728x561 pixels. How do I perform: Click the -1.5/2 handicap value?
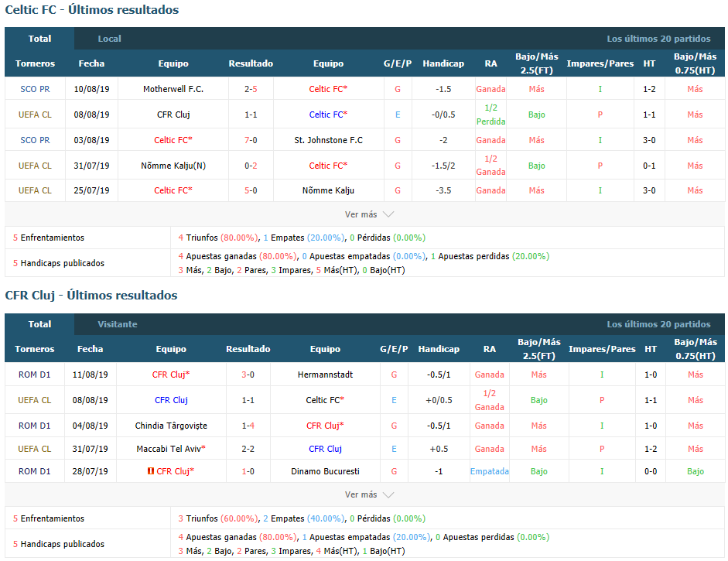tap(443, 166)
